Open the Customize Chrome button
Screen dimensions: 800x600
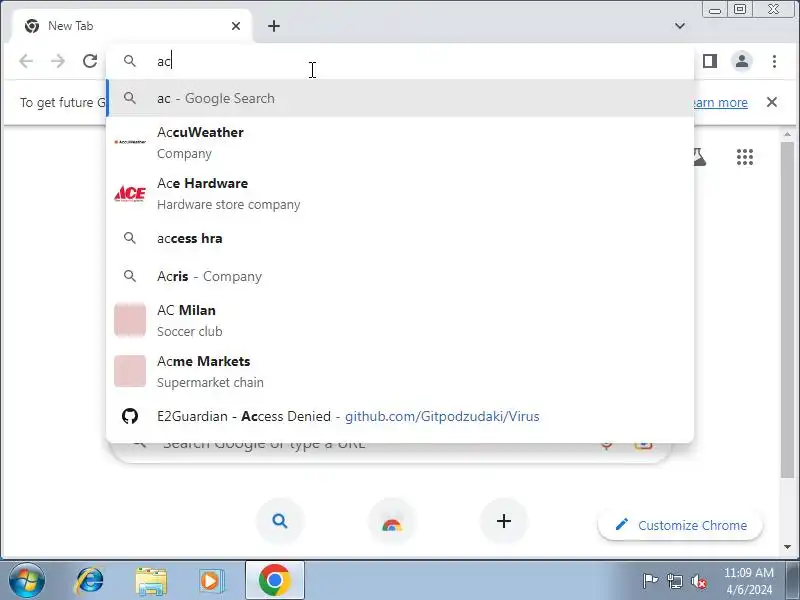coord(681,525)
